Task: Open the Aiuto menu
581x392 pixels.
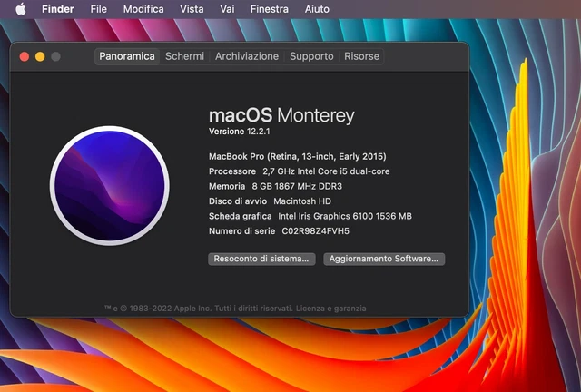Action: 317,9
